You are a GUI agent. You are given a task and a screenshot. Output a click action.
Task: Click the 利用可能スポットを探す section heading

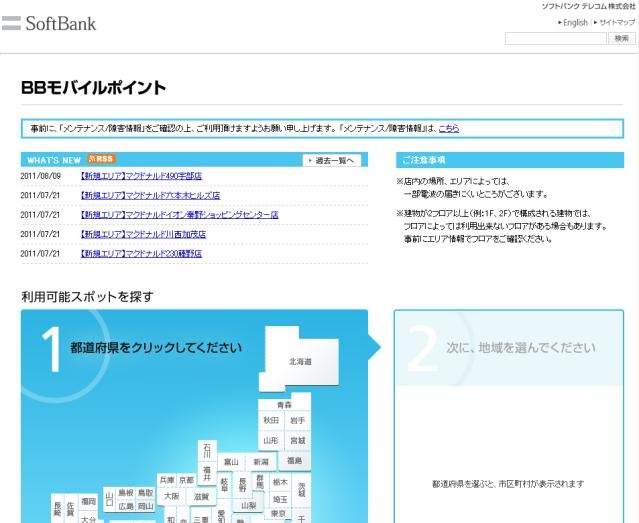(x=87, y=296)
